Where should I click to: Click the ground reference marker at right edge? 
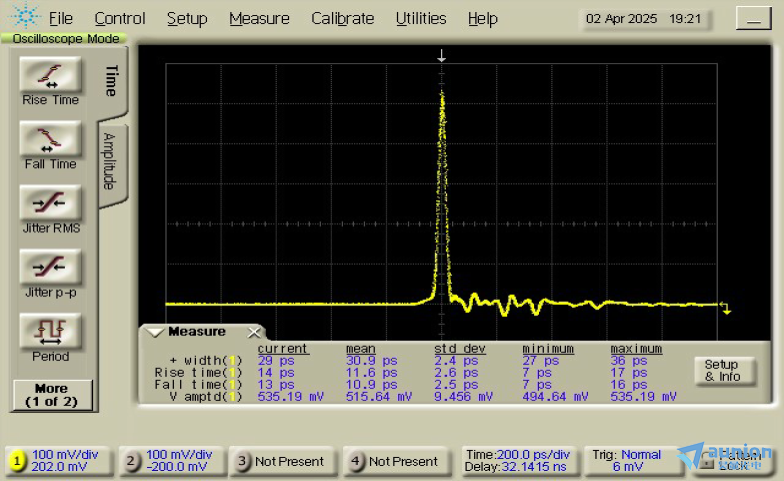click(x=726, y=307)
